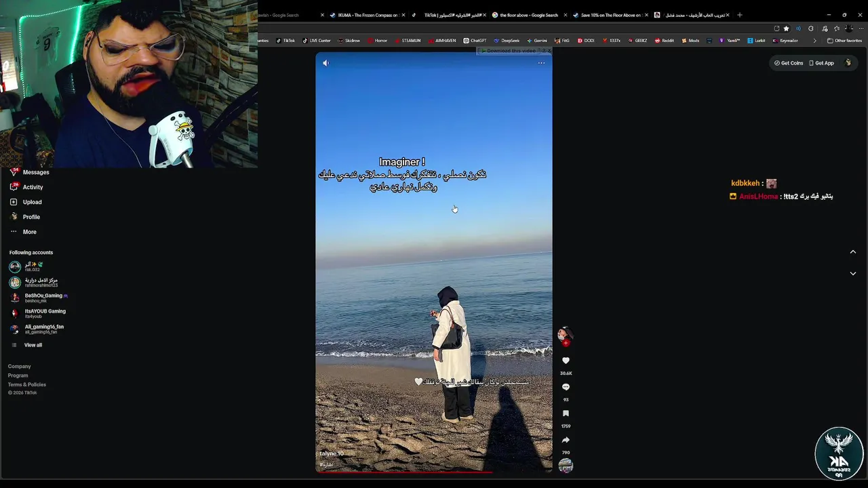Show hidden bookmarks overflow chevron
Screen dimensions: 868x488
(x=814, y=41)
